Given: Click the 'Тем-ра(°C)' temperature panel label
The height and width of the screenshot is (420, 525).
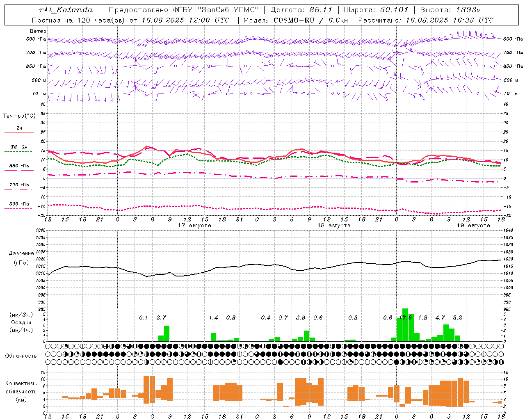Looking at the screenshot, I should [x=19, y=116].
